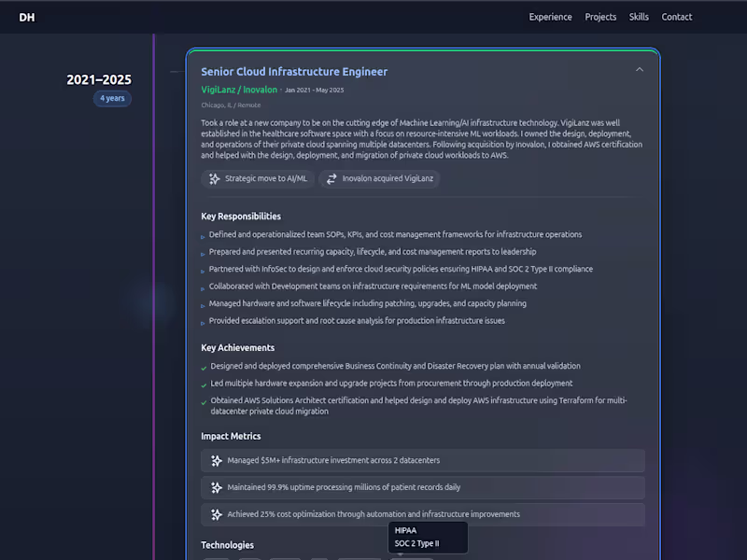This screenshot has width=747, height=560.
Task: Click the Impact Metrics heading
Action: 231,436
